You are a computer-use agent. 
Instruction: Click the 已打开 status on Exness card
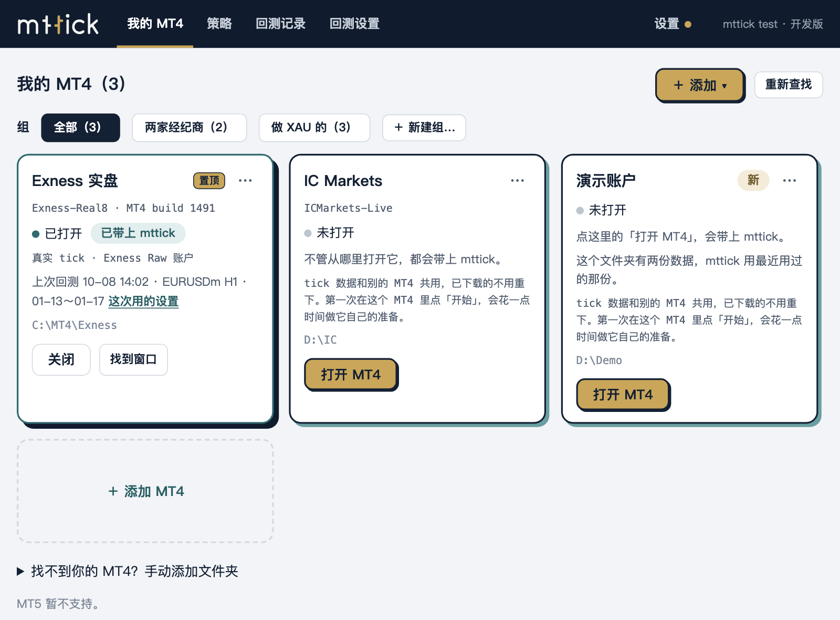[x=57, y=233]
